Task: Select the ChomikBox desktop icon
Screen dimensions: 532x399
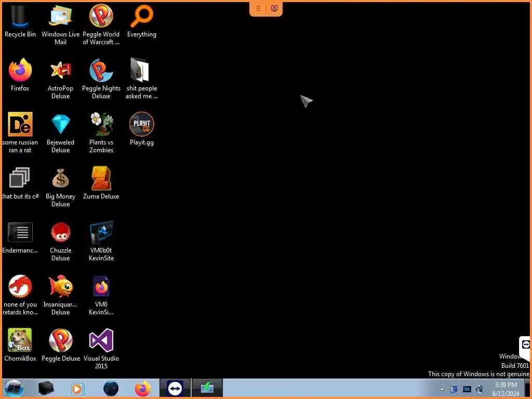Action: 20,345
